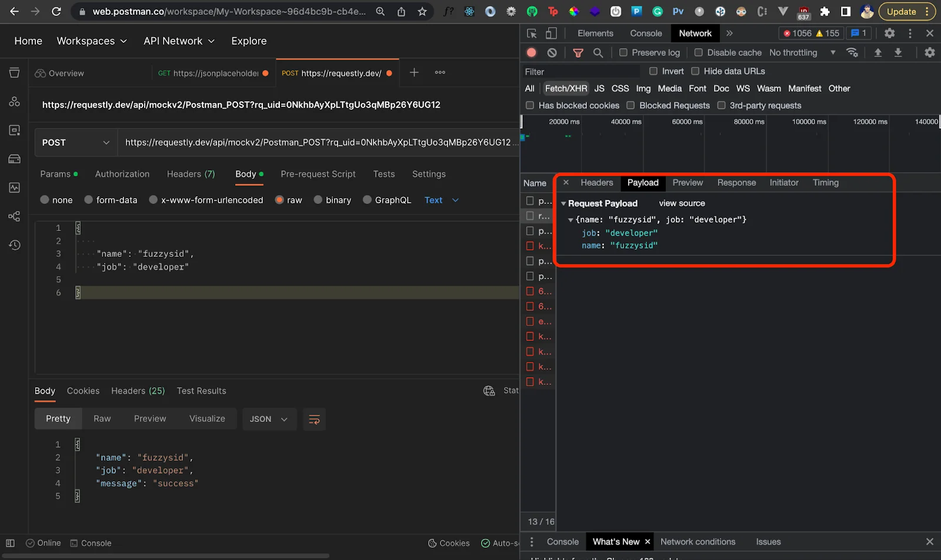Open Postman Monitors sidebar icon
Image resolution: width=941 pixels, height=560 pixels.
tap(14, 187)
